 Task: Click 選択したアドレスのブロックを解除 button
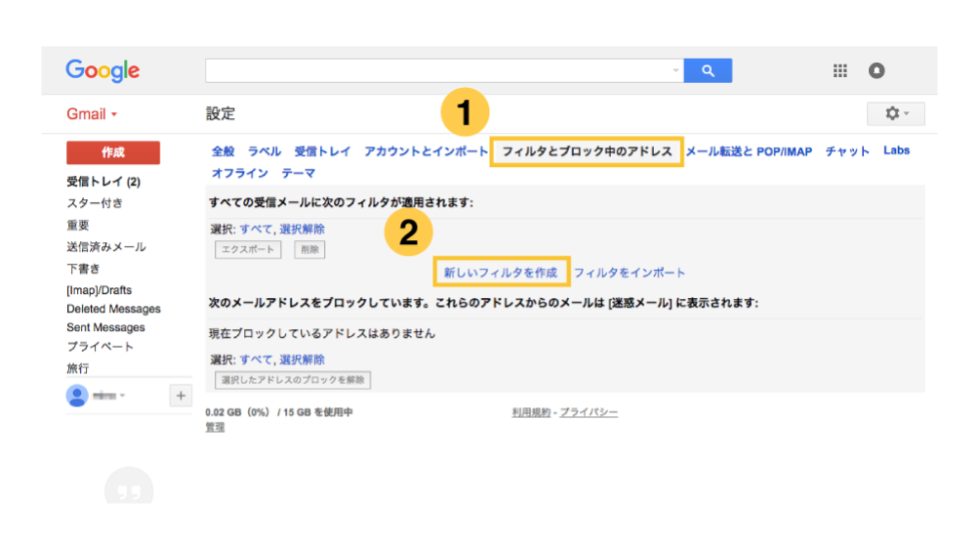tap(293, 380)
